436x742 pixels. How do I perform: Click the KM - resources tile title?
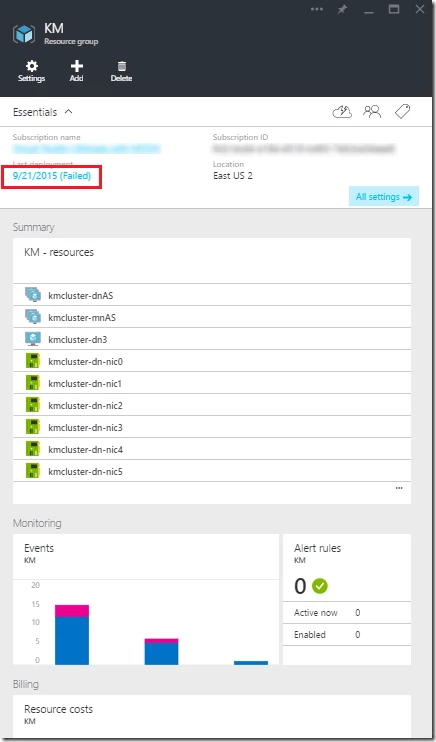click(59, 252)
